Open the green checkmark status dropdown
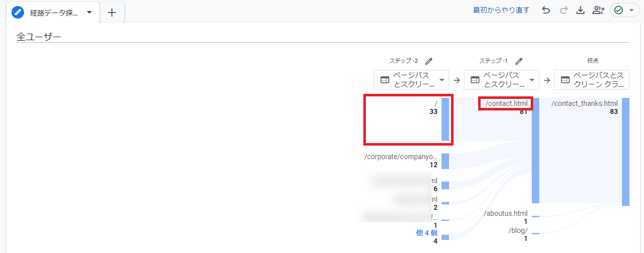The width and height of the screenshot is (644, 253). tap(624, 11)
